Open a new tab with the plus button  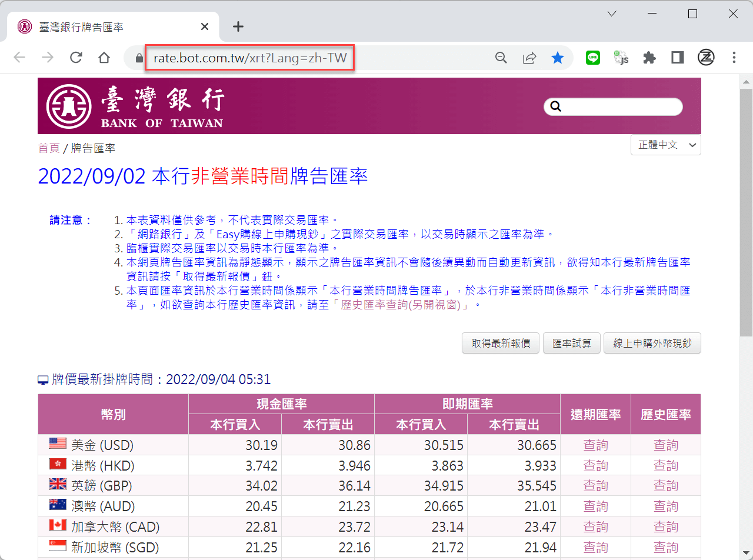(x=238, y=26)
